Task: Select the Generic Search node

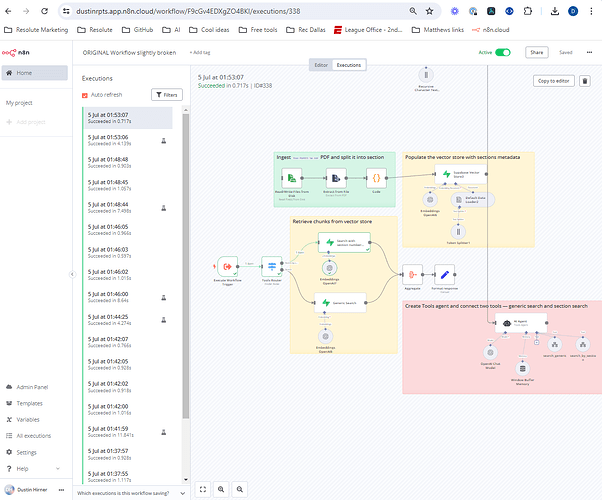Action: click(340, 303)
